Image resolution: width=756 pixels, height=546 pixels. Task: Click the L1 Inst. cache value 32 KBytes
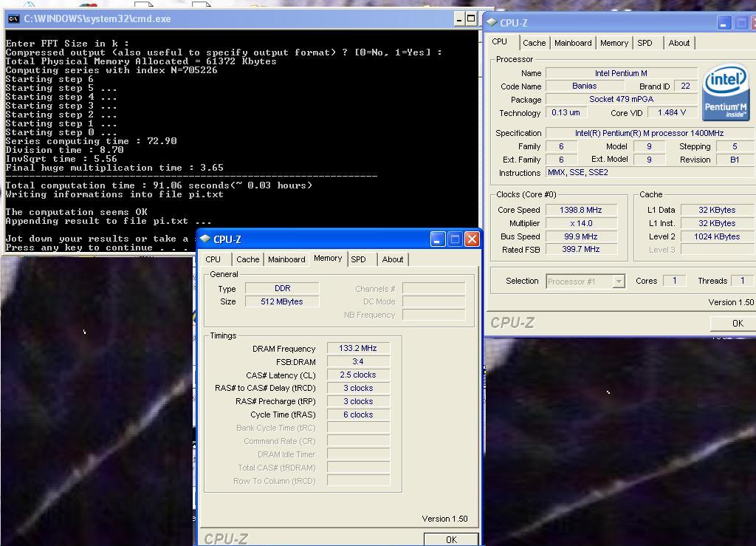[717, 223]
